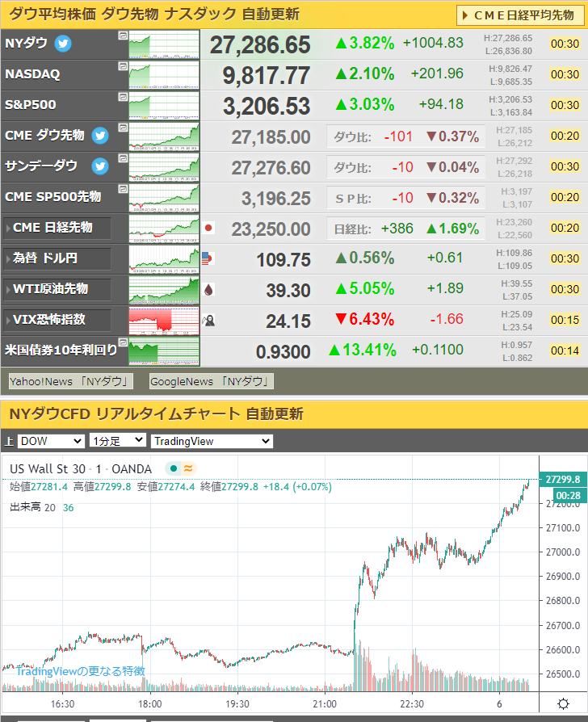
Task: Click the NYダウ row label
Action: pos(26,44)
